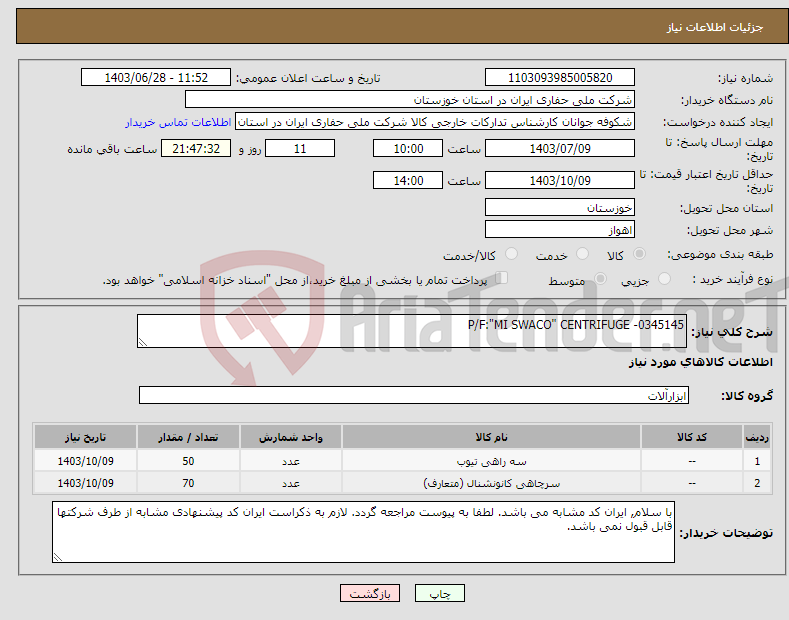
Task: Select the جزیی purchase type radio
Action: 664,279
